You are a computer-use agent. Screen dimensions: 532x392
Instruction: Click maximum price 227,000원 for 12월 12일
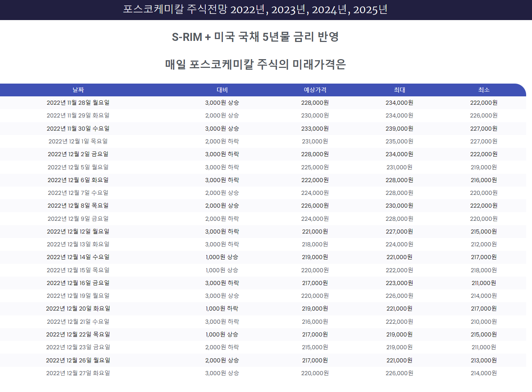point(399,231)
